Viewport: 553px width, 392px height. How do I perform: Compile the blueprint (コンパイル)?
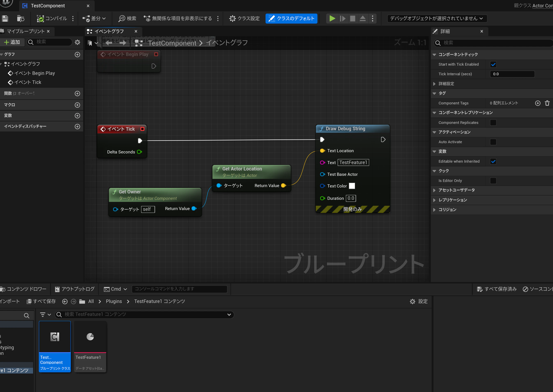pos(52,18)
